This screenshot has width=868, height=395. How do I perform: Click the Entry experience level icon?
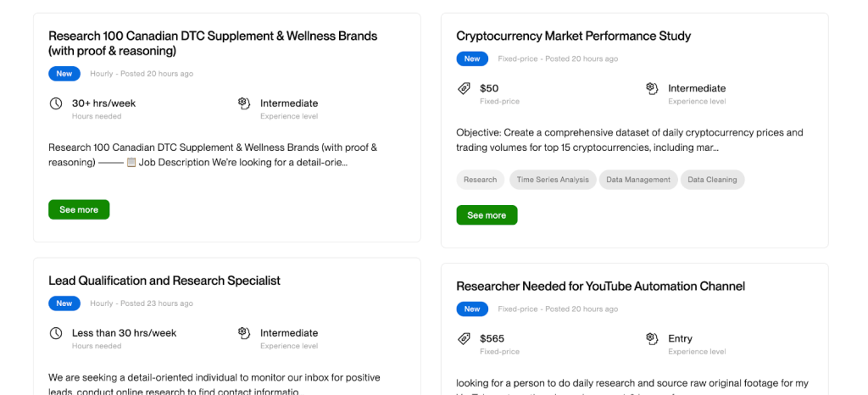pyautogui.click(x=652, y=339)
